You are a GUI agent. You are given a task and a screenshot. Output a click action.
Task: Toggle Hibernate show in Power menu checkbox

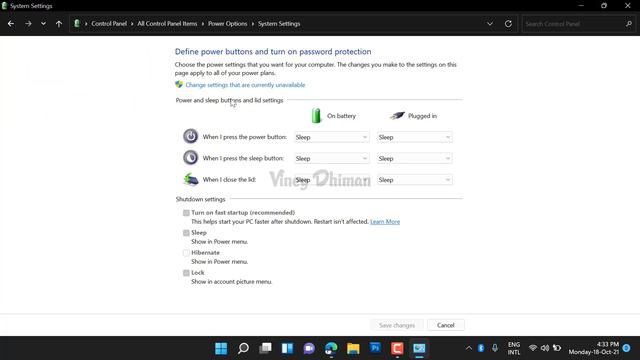(186, 253)
